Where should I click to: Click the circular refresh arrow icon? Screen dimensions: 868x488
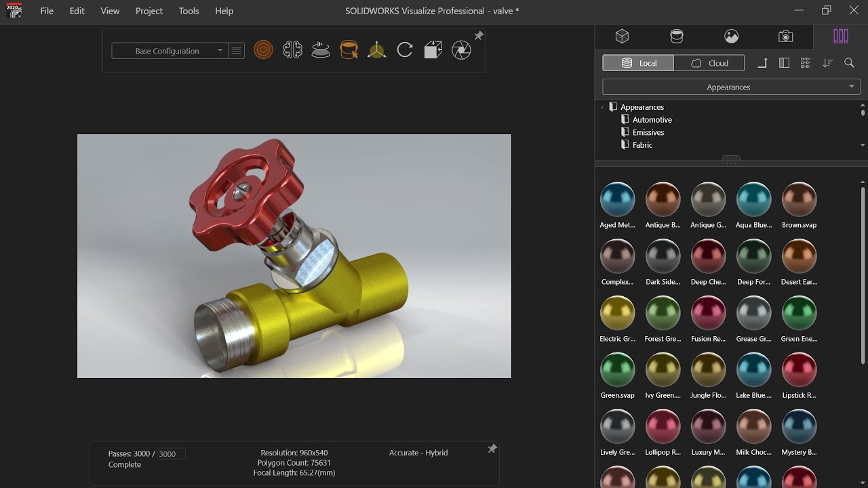[405, 49]
